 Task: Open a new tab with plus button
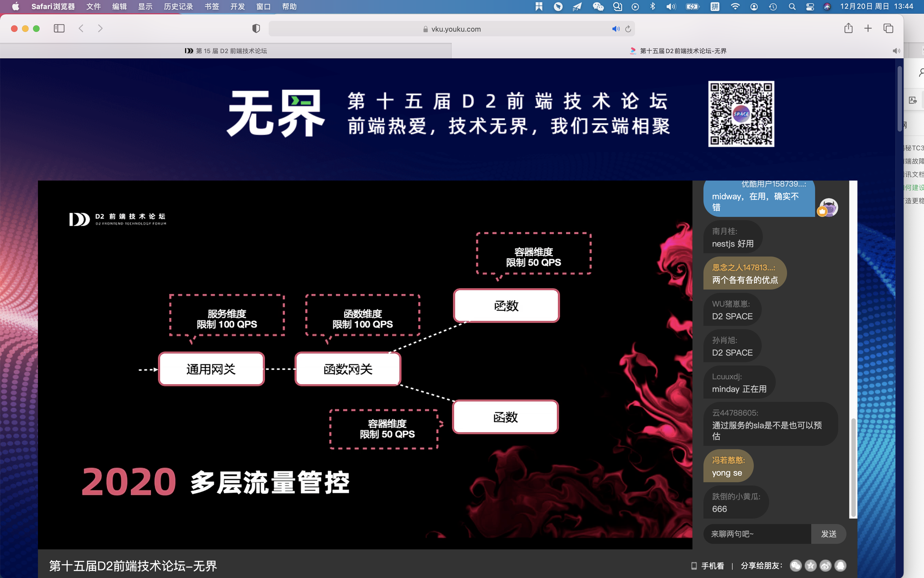point(868,29)
